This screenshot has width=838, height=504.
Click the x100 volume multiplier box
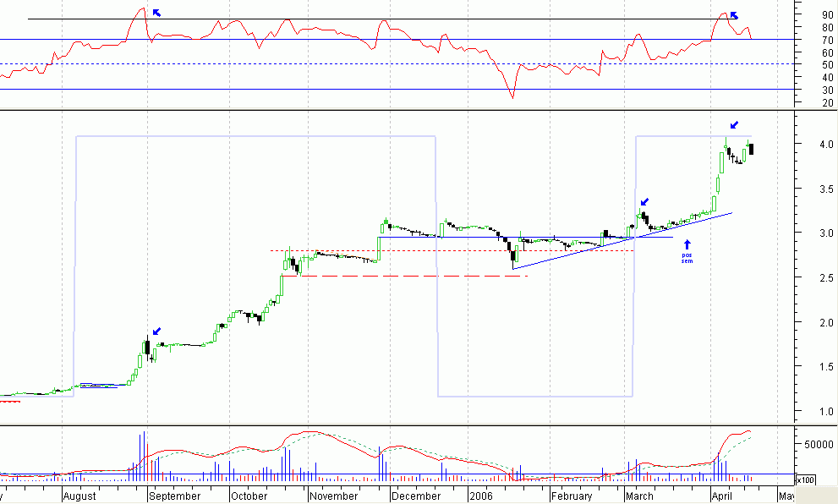coord(806,480)
